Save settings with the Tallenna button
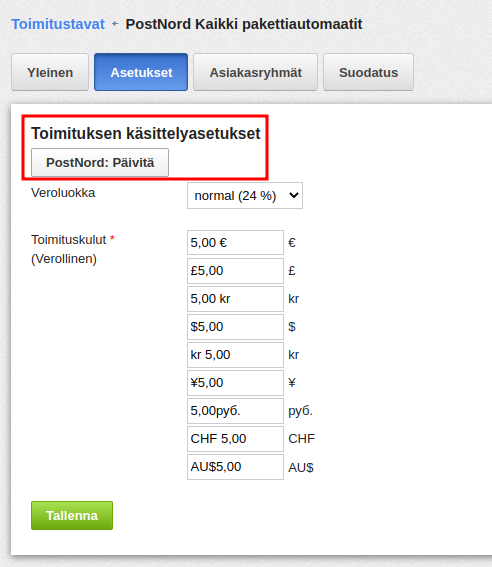 pos(72,515)
